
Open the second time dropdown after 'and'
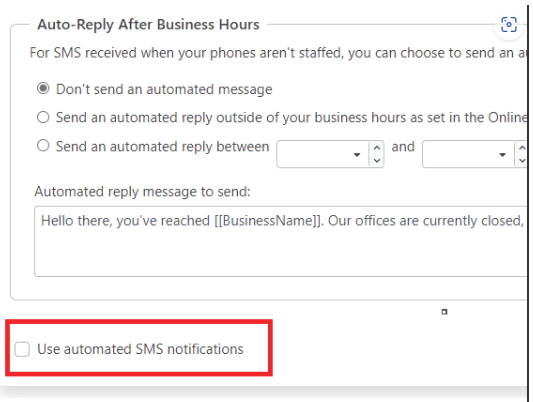502,155
